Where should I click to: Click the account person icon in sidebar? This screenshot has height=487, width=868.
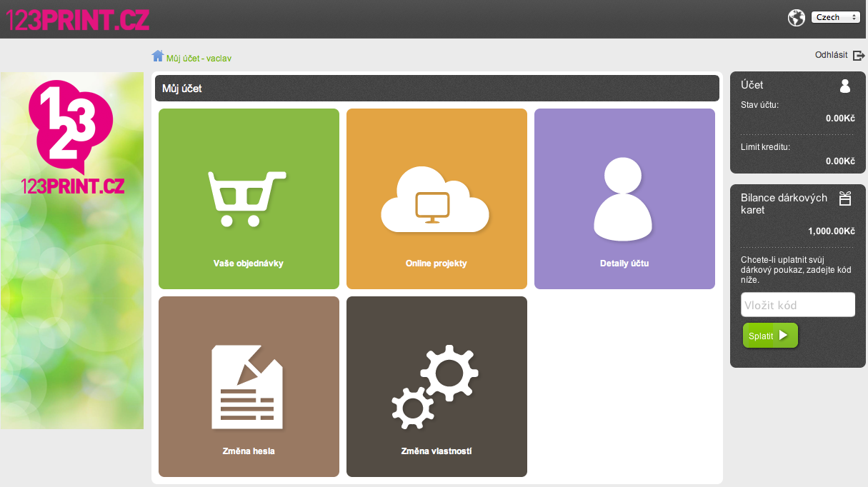[845, 86]
